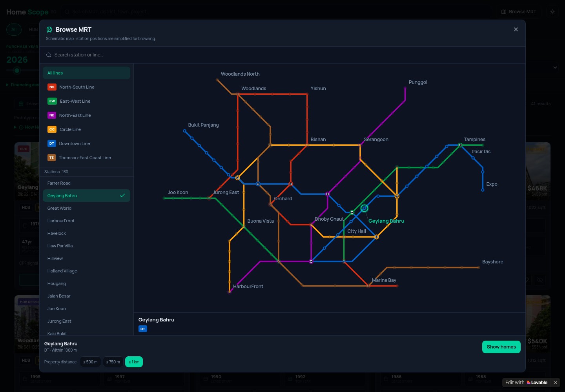Viewport: 565px width, 392px height.
Task: Close the Browse MRT dialog
Action: click(516, 29)
